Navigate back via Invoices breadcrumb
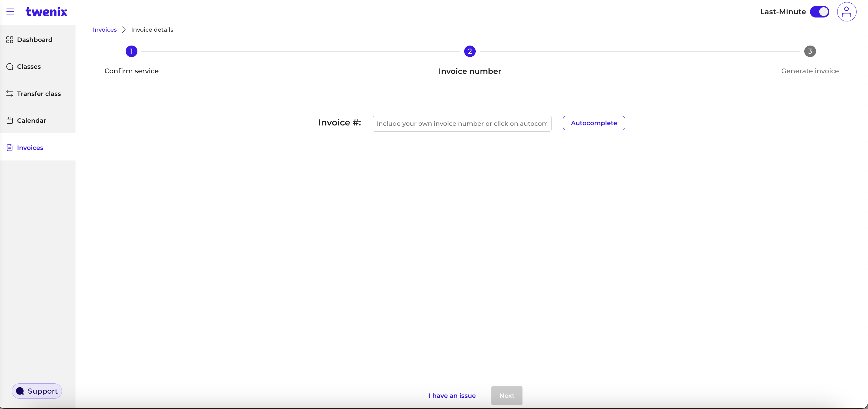868x409 pixels. 104,30
